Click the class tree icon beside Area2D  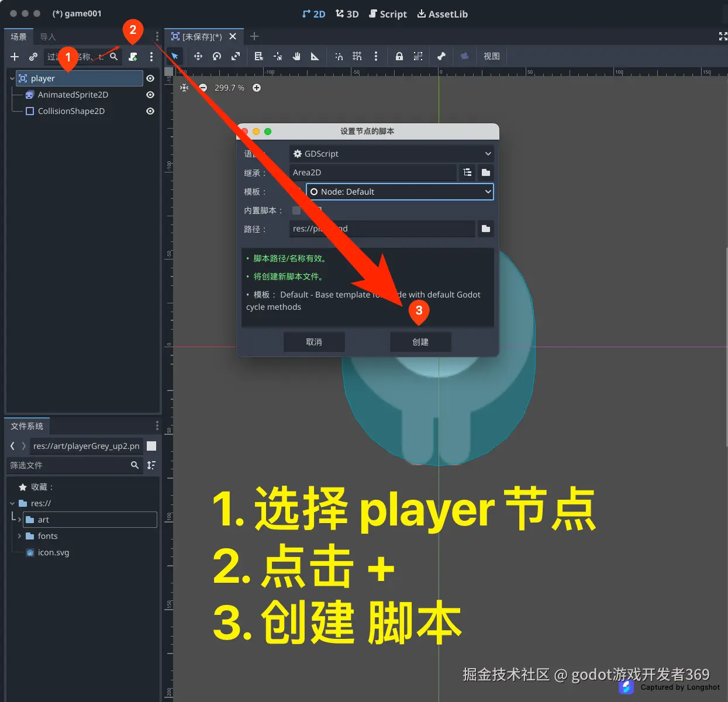click(x=467, y=172)
